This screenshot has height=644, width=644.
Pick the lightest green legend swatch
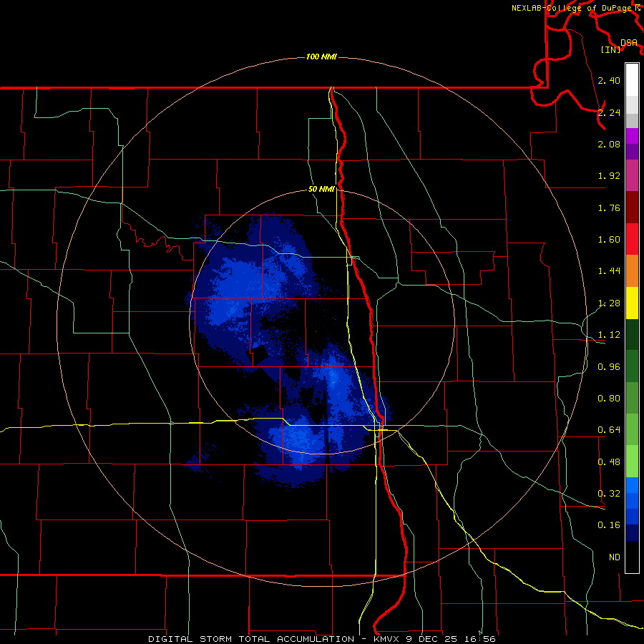pyautogui.click(x=632, y=462)
